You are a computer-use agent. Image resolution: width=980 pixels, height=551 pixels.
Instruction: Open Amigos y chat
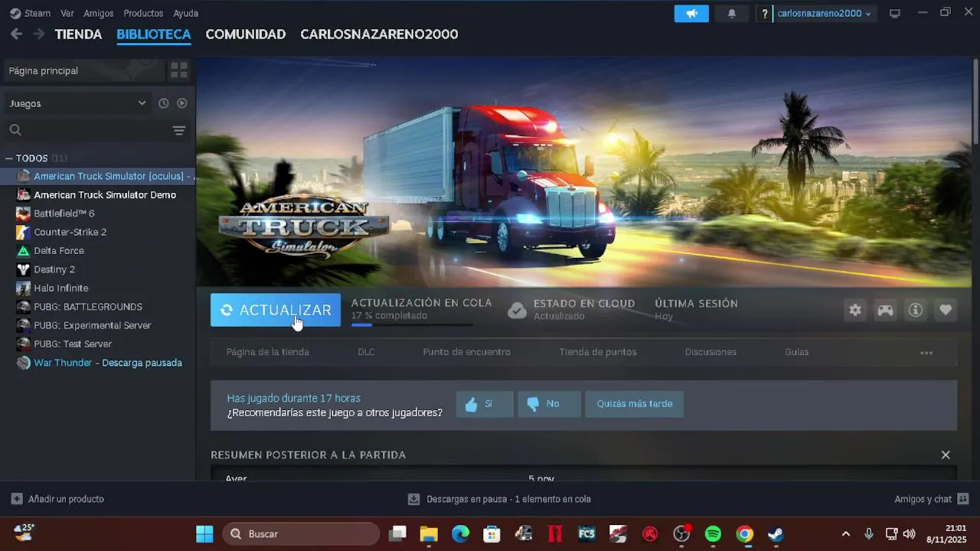pos(932,499)
